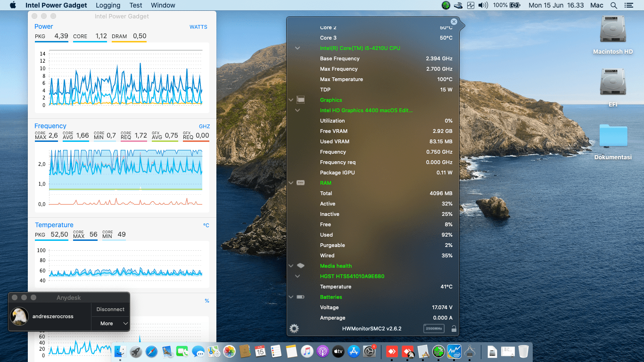This screenshot has height=362, width=644.
Task: Open Spotlight search
Action: point(614,5)
